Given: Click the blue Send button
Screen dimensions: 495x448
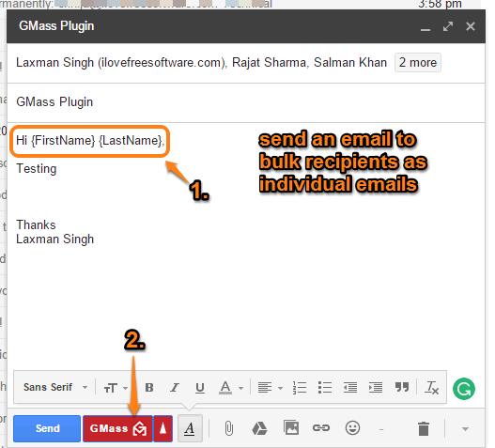Looking at the screenshot, I should [x=47, y=428].
